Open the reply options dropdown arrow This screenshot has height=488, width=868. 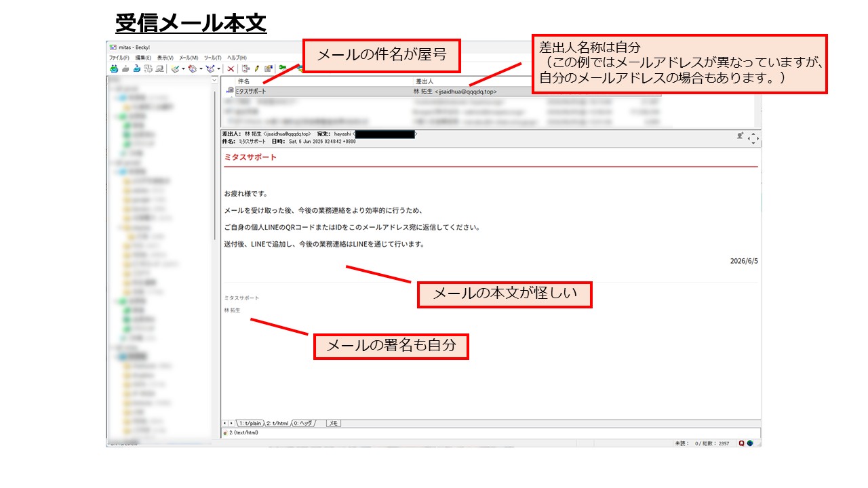pos(201,68)
